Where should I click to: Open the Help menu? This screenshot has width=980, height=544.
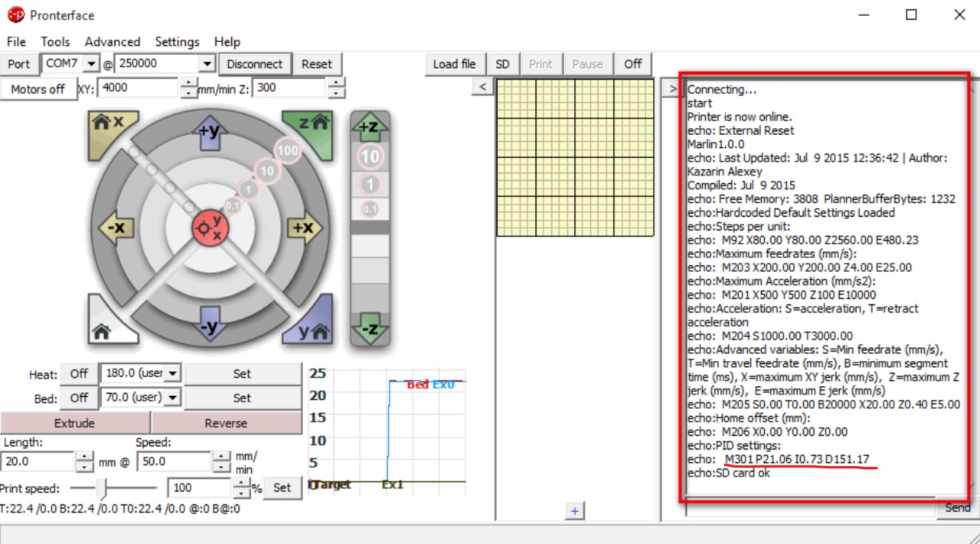click(x=227, y=41)
